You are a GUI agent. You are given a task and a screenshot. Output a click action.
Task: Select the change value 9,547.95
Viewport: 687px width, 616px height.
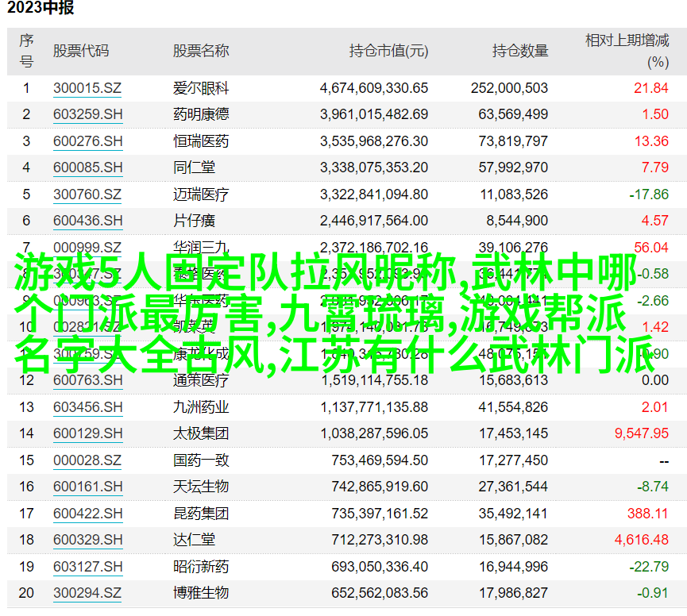click(x=642, y=433)
